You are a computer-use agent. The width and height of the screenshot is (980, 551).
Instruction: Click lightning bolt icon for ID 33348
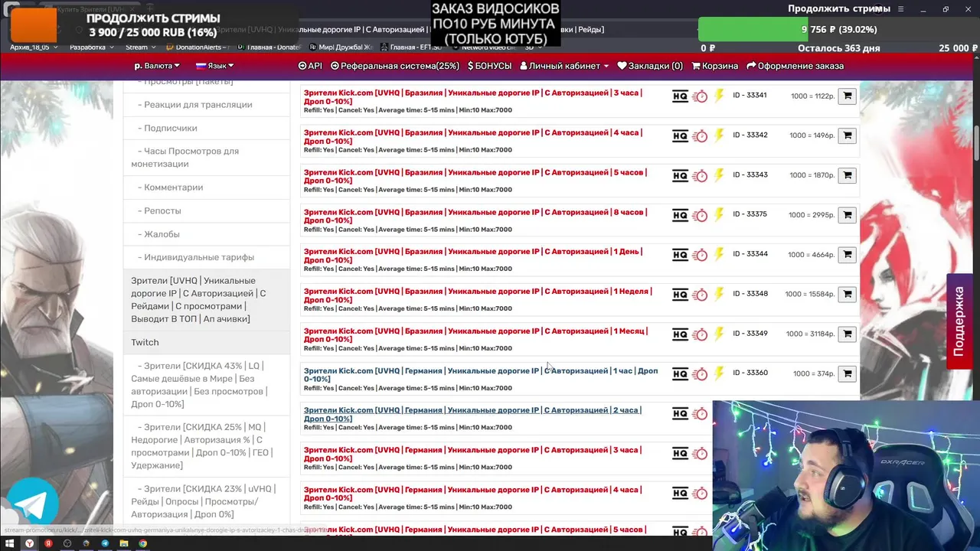pos(719,295)
